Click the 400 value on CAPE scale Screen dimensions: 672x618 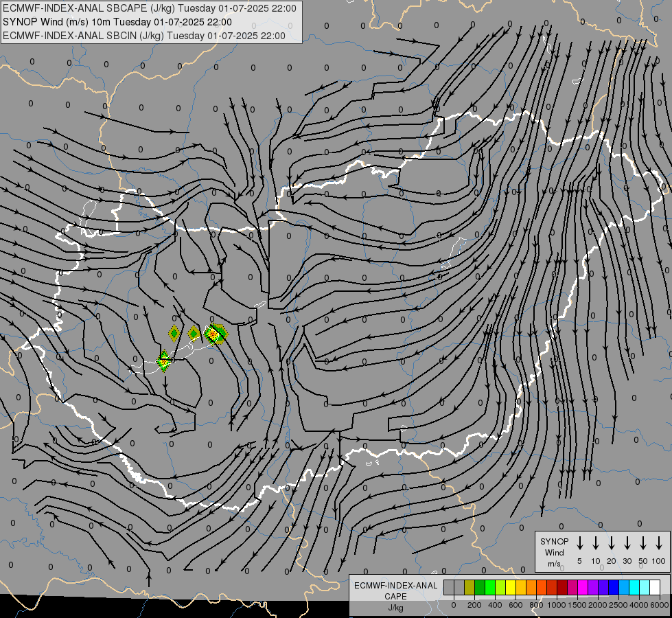tap(495, 605)
